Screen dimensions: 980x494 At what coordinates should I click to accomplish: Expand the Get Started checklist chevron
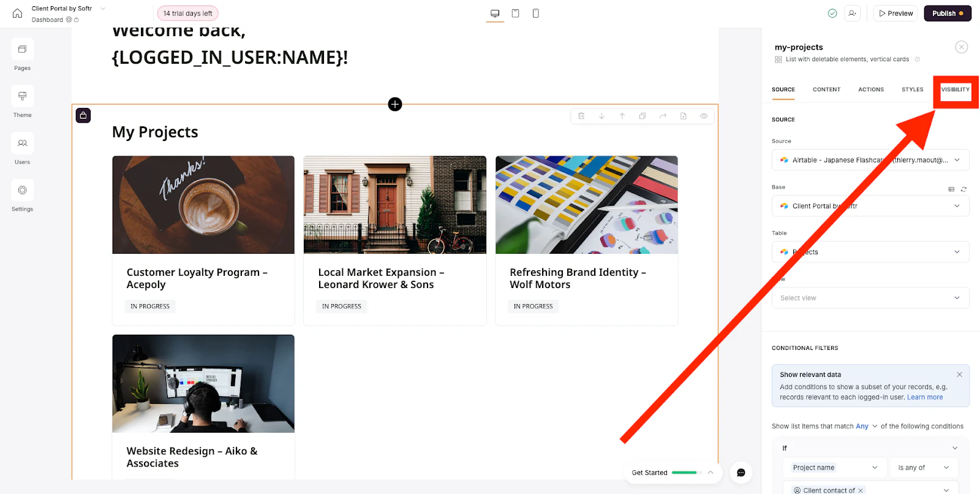pos(710,473)
